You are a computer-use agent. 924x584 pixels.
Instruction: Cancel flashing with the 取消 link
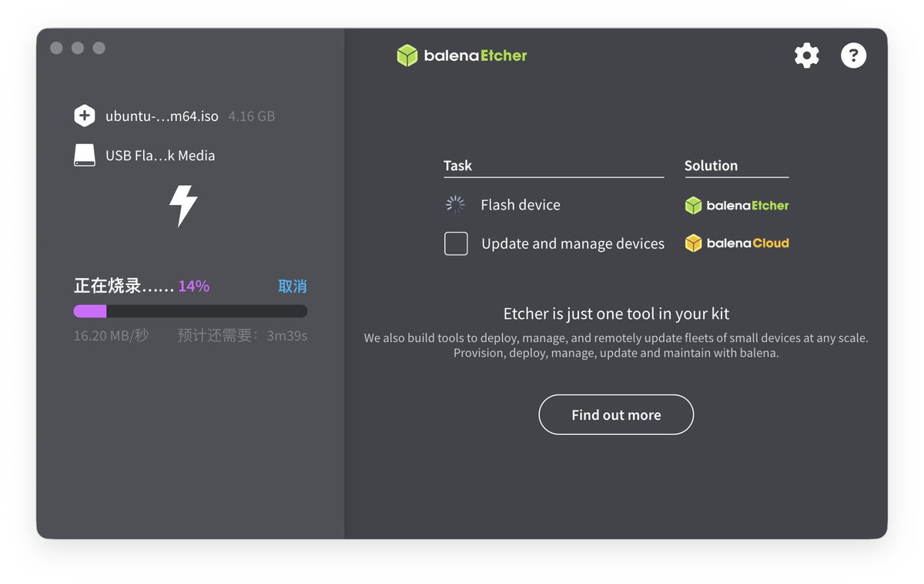[293, 287]
